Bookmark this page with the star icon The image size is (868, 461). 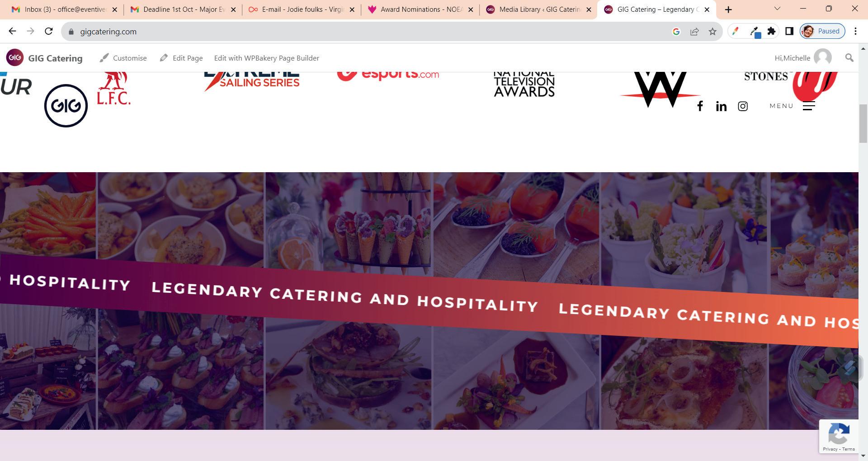pyautogui.click(x=712, y=32)
